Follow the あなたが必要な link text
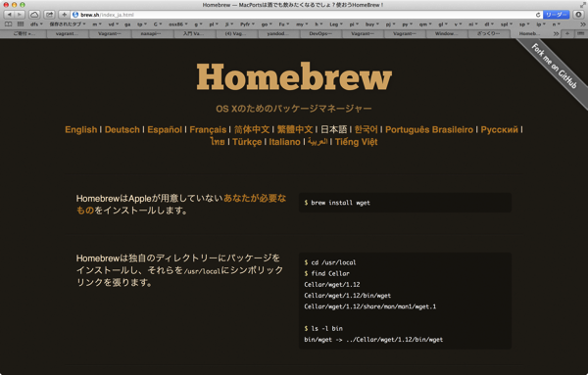The height and width of the screenshot is (375, 588). click(255, 198)
